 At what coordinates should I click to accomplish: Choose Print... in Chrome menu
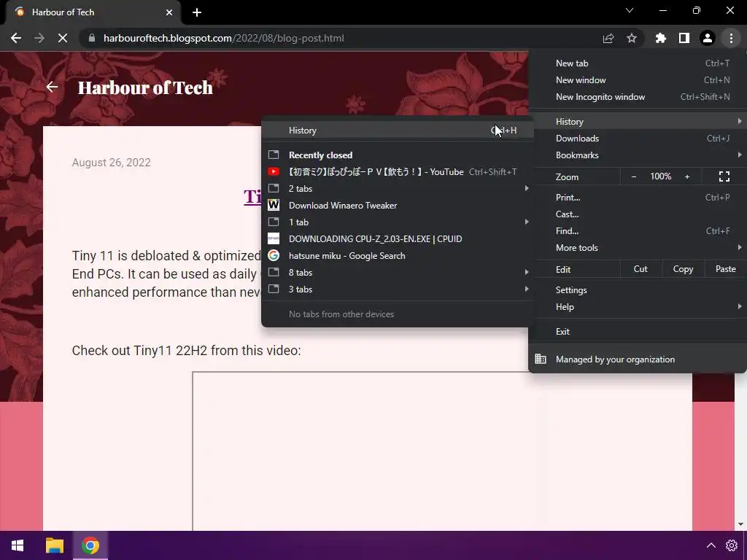pos(638,197)
